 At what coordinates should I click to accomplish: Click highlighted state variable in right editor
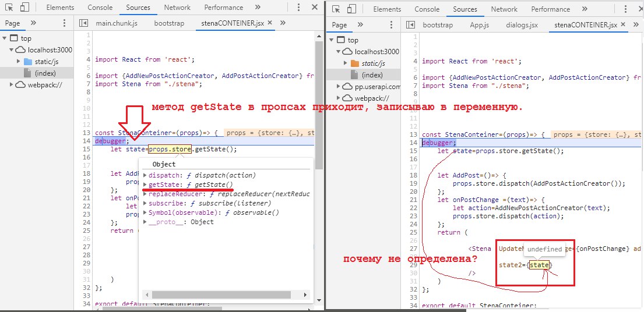539,265
